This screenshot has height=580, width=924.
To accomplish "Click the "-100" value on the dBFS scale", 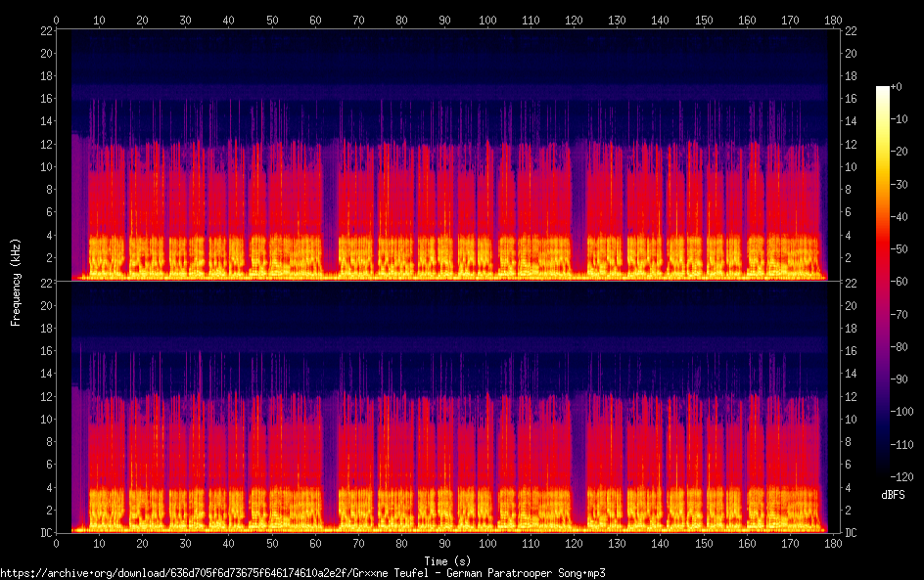I will [x=902, y=412].
